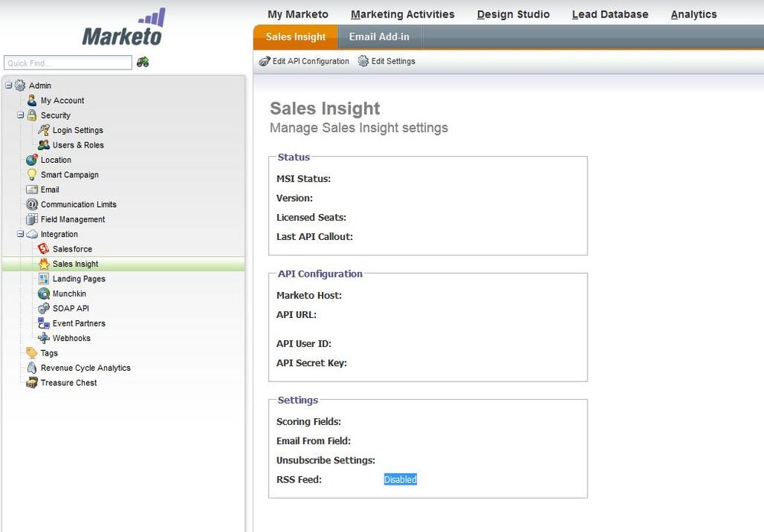
Task: Switch to the Email Add-in tab
Action: coord(379,37)
